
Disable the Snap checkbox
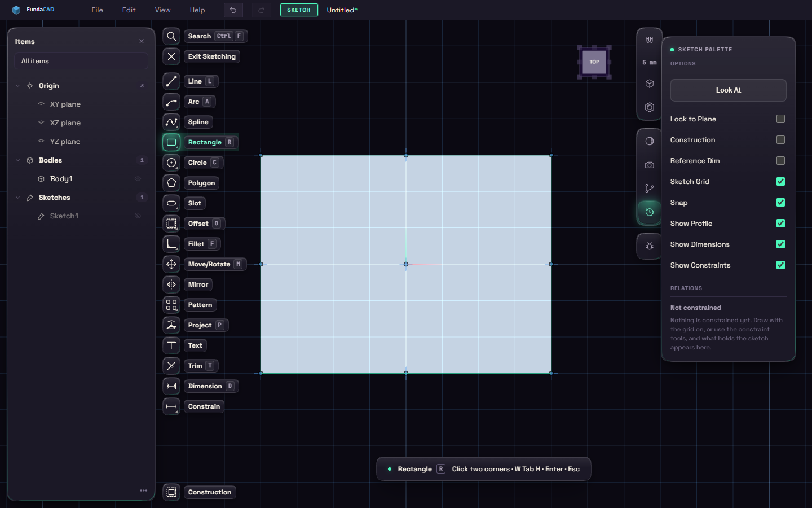pos(780,203)
